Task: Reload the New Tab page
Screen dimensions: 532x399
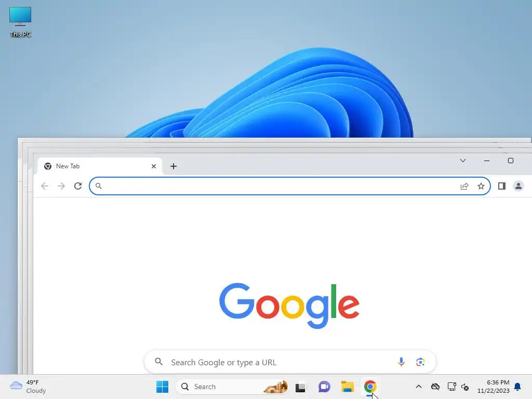Action: point(78,186)
